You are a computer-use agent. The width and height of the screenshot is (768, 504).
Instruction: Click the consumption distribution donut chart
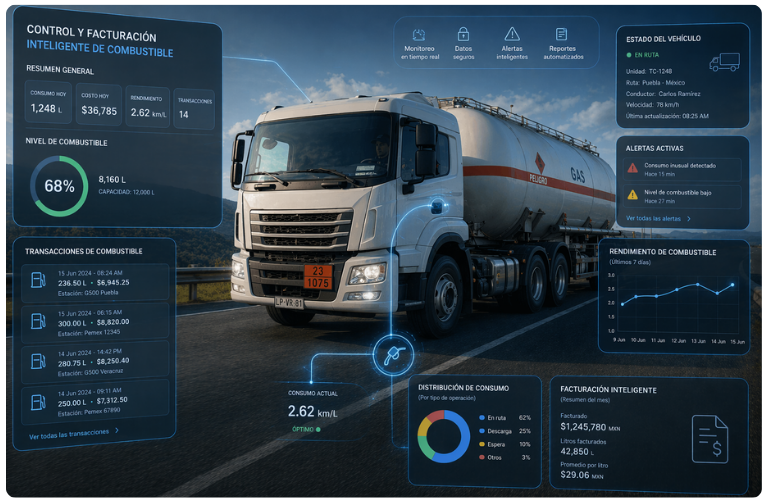click(x=443, y=436)
